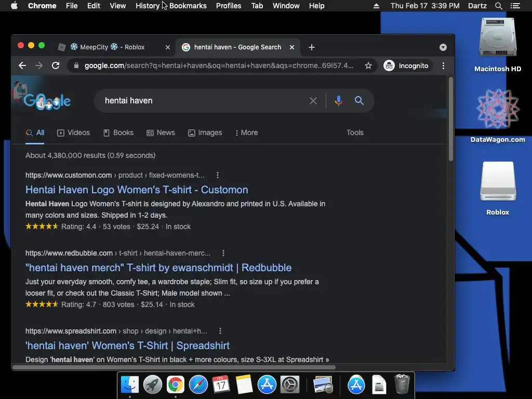
Task: Expand the More search categories menu
Action: 247,132
